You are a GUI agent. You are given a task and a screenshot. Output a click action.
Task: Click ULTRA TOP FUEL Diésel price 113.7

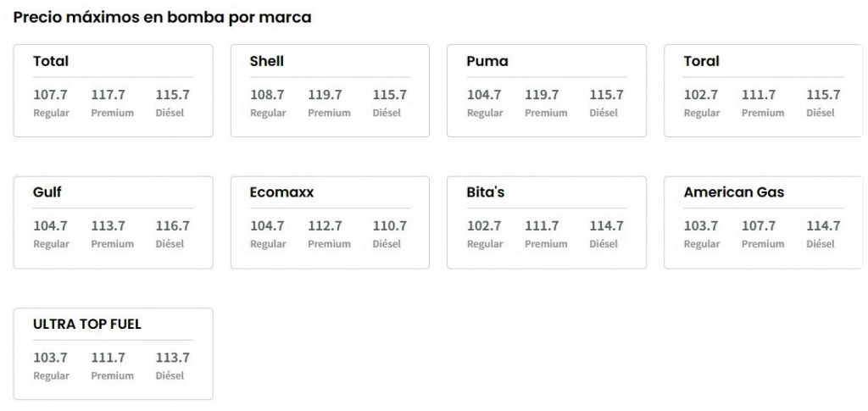(x=173, y=358)
